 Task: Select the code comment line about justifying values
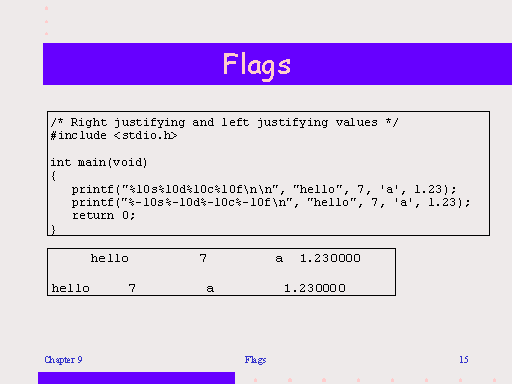224,123
